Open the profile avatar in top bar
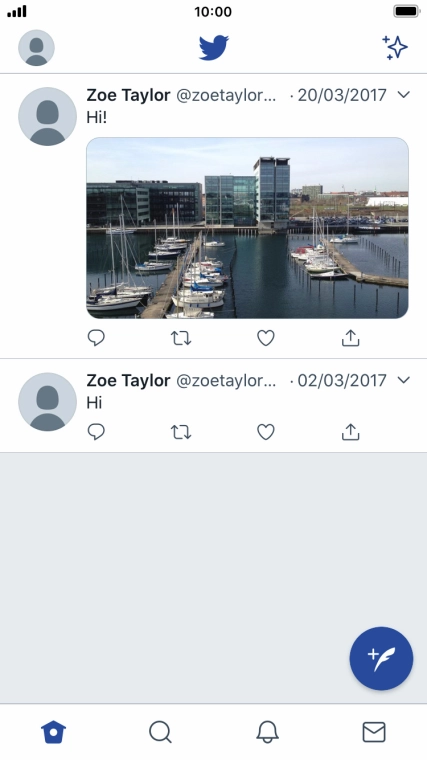The image size is (427, 760). point(36,48)
